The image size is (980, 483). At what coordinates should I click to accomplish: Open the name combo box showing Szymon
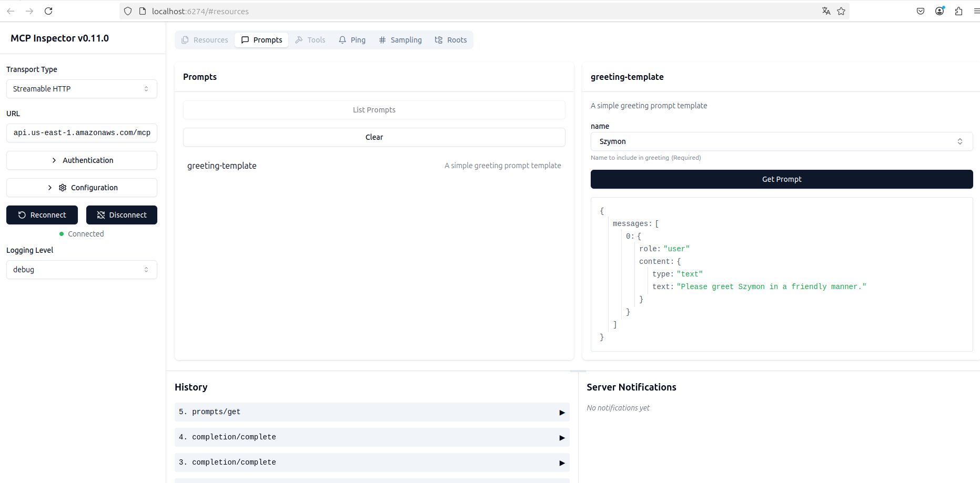click(782, 141)
